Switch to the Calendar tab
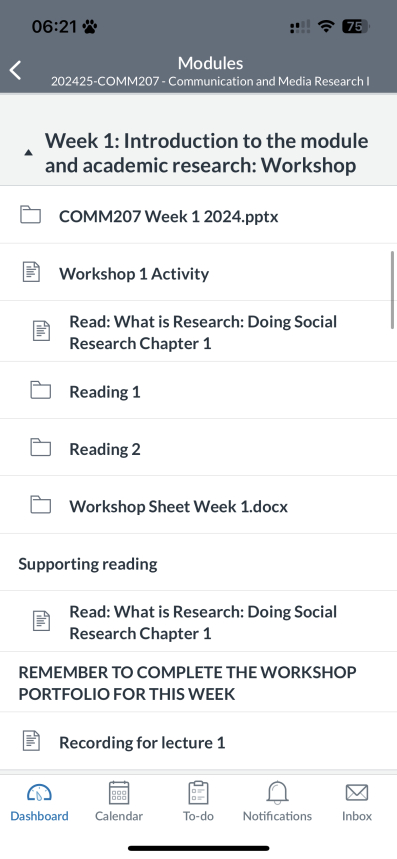Image resolution: width=397 pixels, height=859 pixels. 119,802
